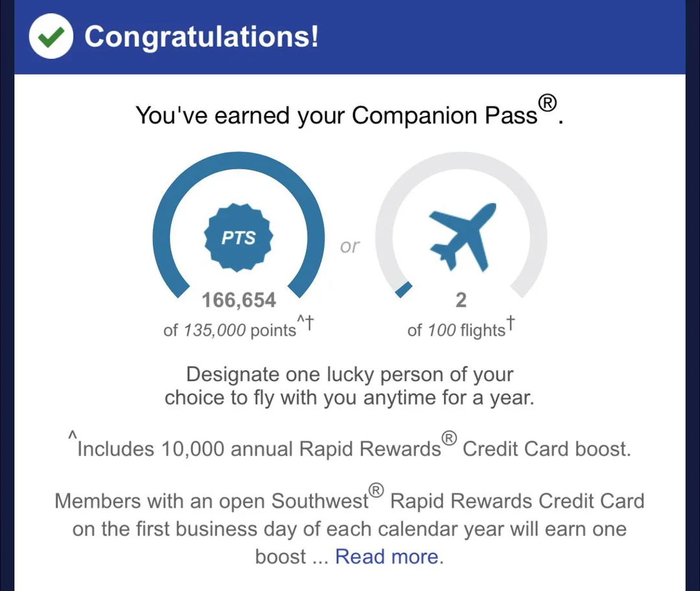The height and width of the screenshot is (591, 700).
Task: Open the Read more link
Action: pos(387,556)
